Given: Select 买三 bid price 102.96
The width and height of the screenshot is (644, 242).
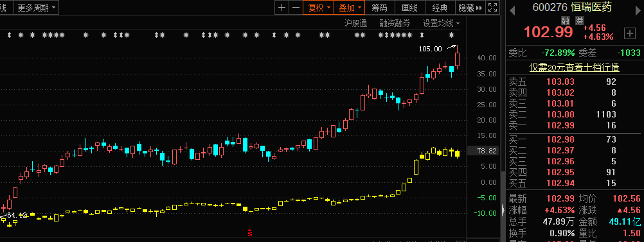Looking at the screenshot, I should coord(560,162).
